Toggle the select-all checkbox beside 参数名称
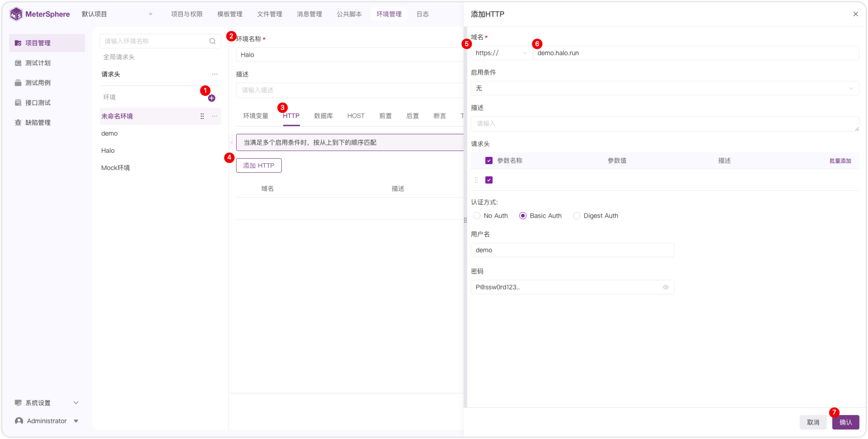 click(x=489, y=160)
